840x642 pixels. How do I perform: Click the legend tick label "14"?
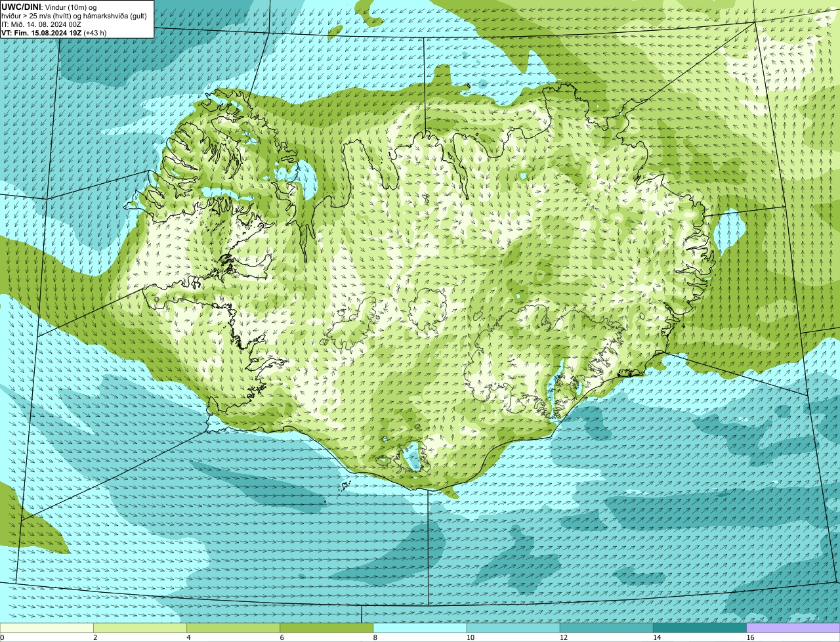(x=656, y=637)
